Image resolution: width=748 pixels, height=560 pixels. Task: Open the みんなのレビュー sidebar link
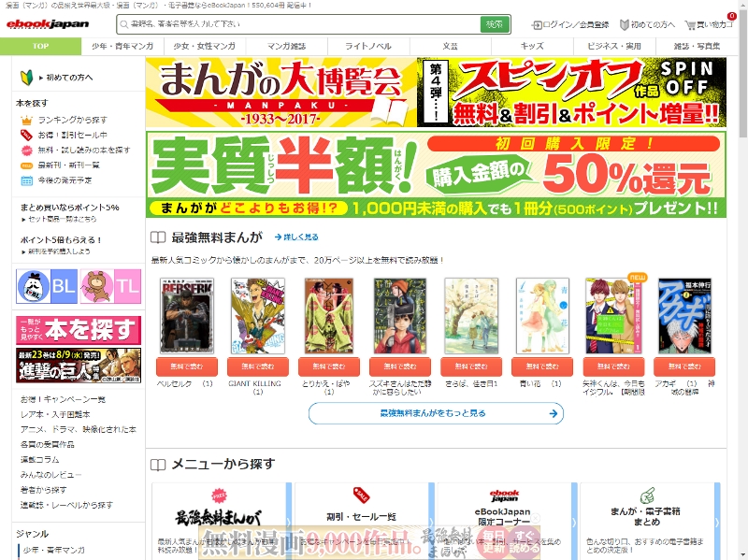(x=50, y=475)
